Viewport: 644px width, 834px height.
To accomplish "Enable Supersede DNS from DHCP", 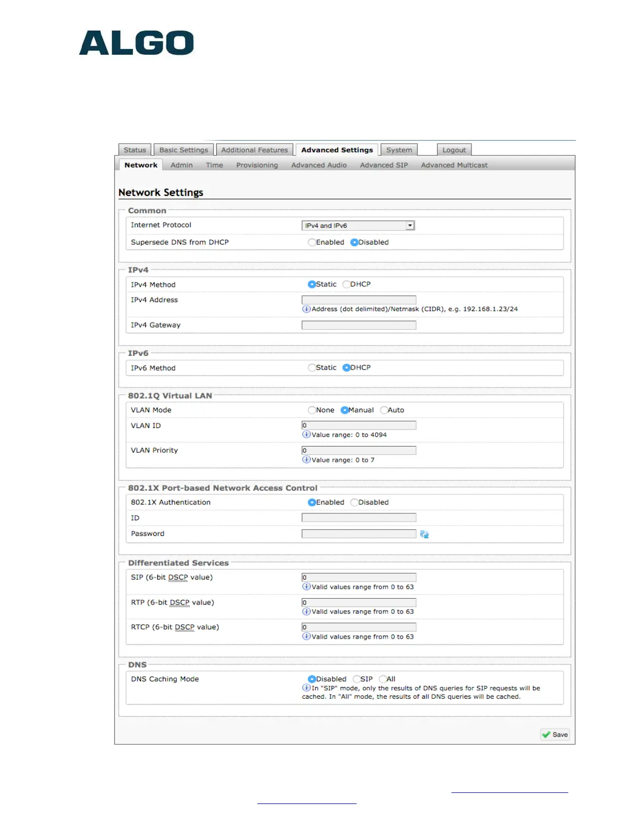I will point(312,242).
